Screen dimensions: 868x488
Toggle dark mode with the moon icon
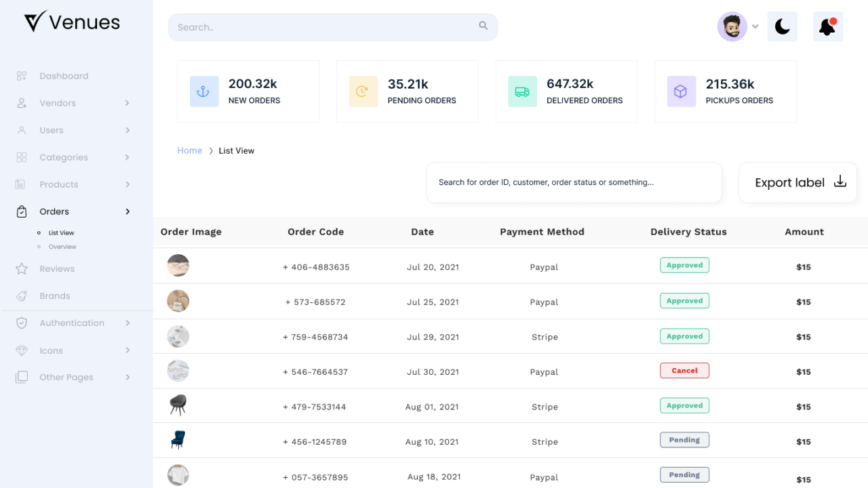(782, 26)
